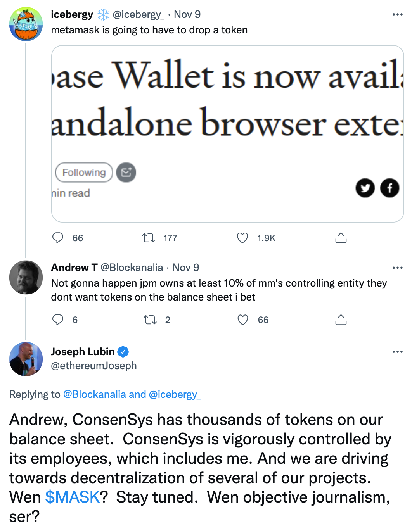
Task: Click the subscribe email icon beside Following
Action: [126, 173]
